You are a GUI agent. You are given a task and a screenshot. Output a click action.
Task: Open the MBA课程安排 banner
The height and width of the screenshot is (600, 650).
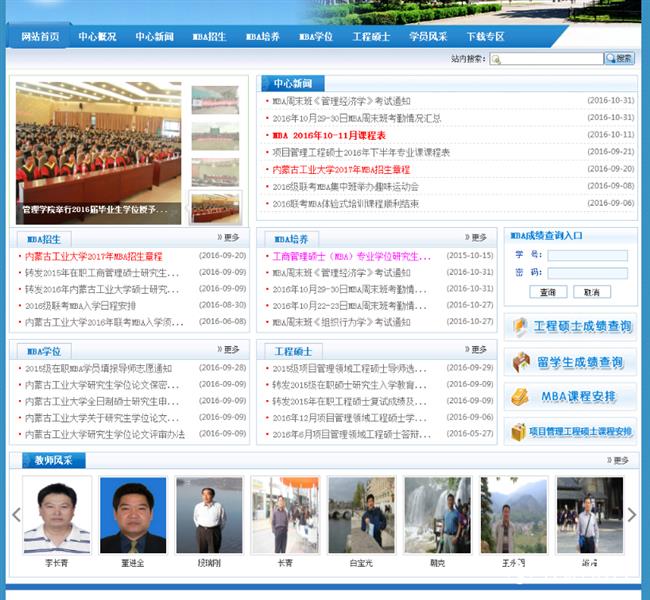pos(571,397)
